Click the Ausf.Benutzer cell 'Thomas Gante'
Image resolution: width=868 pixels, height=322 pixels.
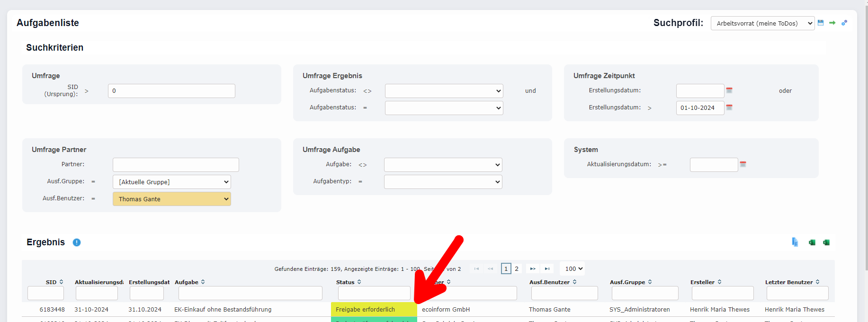point(550,310)
